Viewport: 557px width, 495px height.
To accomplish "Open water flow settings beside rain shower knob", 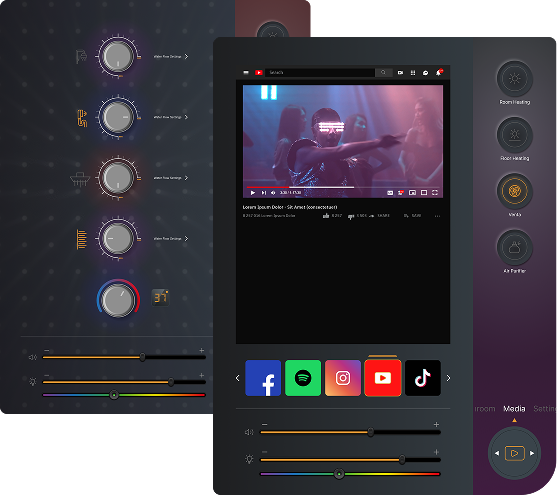I will coord(171,178).
